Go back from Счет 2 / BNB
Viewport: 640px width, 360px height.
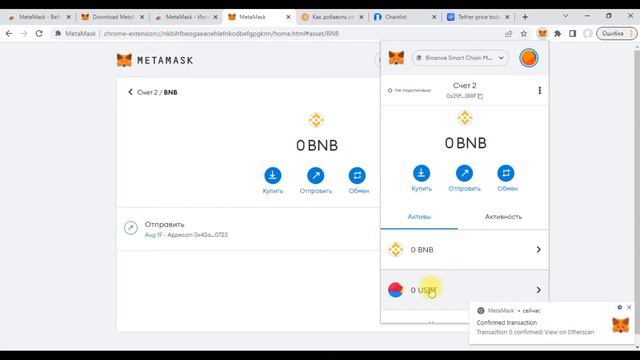130,92
